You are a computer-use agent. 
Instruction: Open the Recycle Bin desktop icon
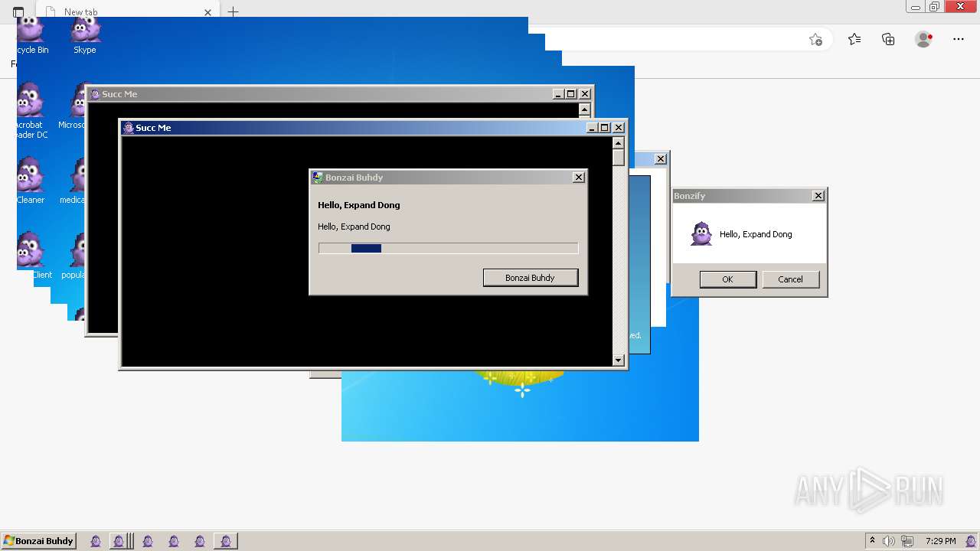31,34
